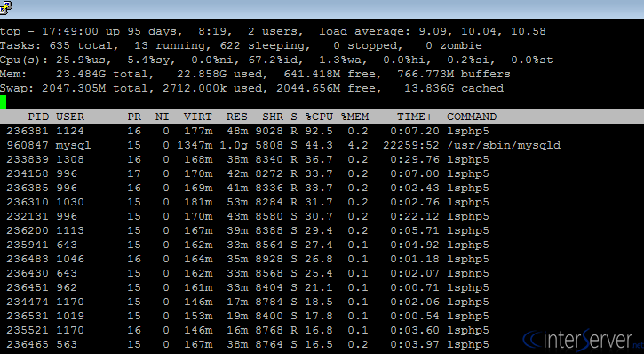
Task: Click PID 235521 in the list
Action: click(28, 330)
